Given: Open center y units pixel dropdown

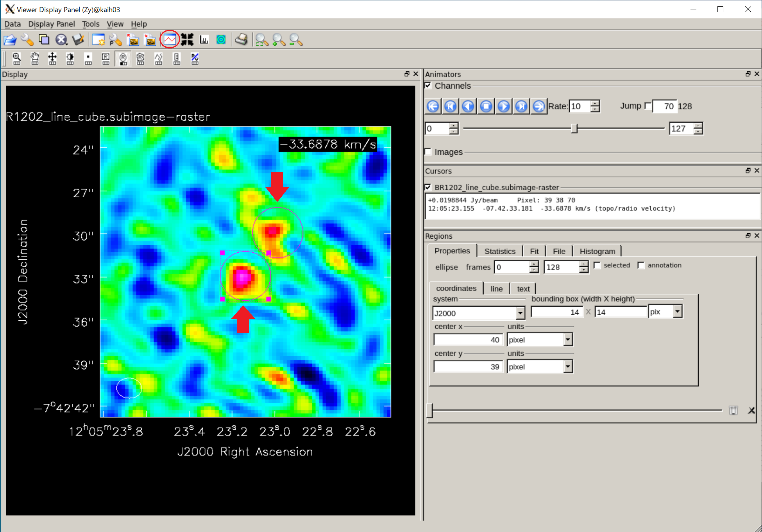Looking at the screenshot, I should [568, 366].
